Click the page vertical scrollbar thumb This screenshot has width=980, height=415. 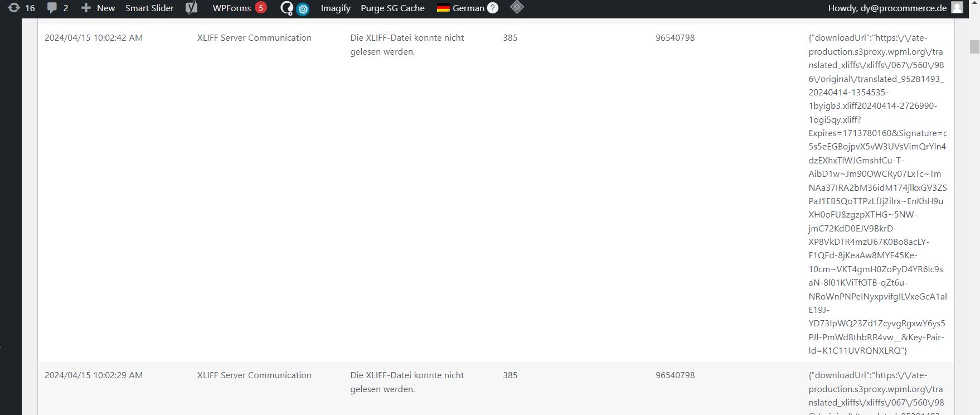click(974, 47)
